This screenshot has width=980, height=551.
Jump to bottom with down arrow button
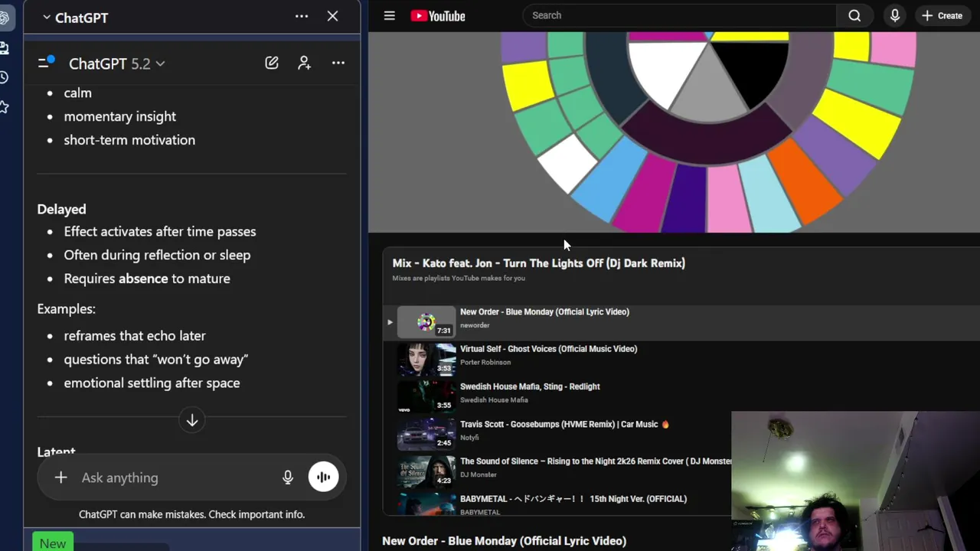(x=192, y=420)
